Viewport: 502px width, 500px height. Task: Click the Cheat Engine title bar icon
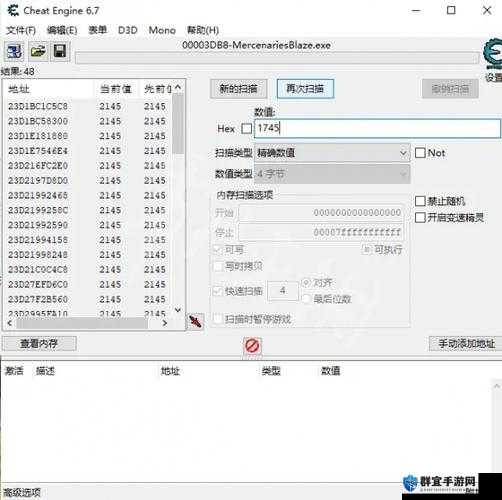[13, 11]
